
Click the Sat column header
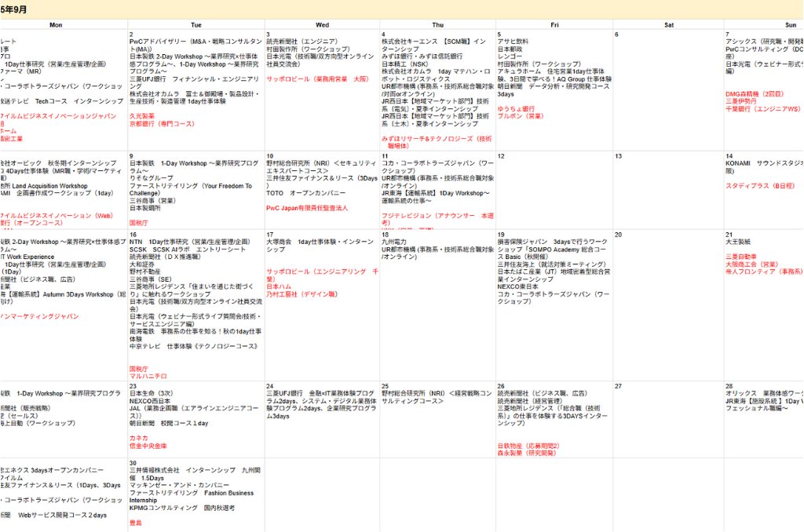point(669,24)
